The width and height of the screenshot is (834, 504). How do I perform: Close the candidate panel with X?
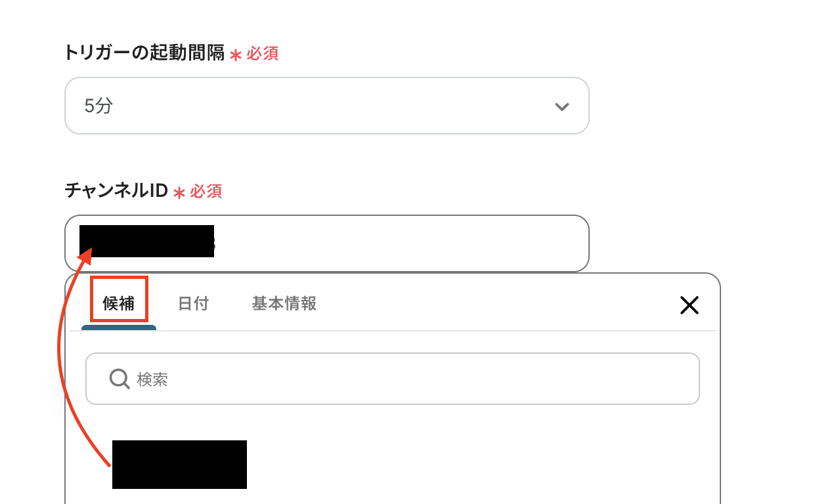[689, 304]
